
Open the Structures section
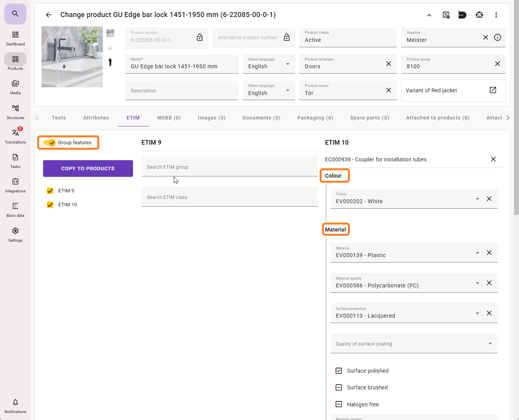tap(15, 112)
